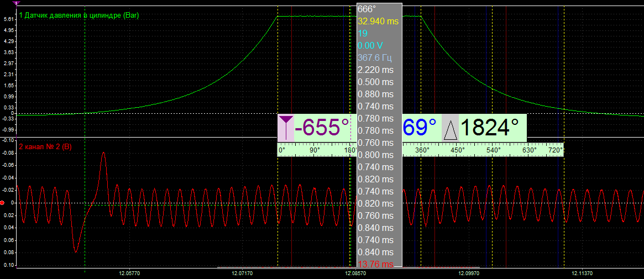The image size is (644, 279).
Task: Click the 12.05770 time axis label
Action: click(x=129, y=273)
